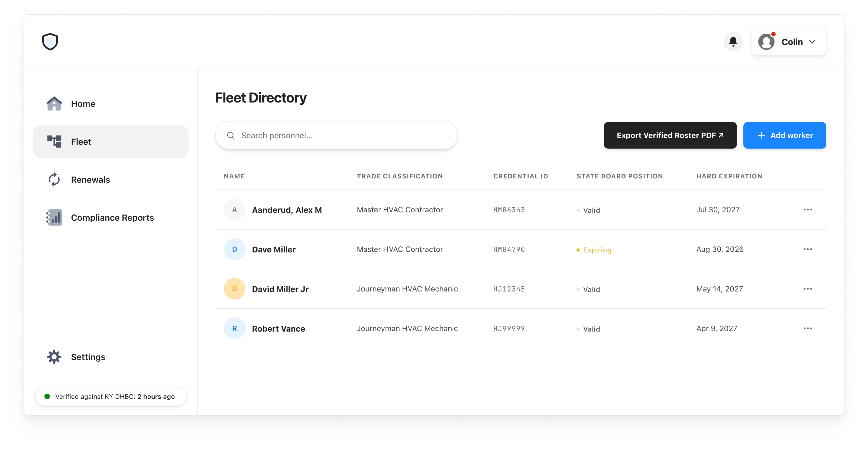
Task: Sort by HARD EXPIRATION column header
Action: click(x=729, y=176)
